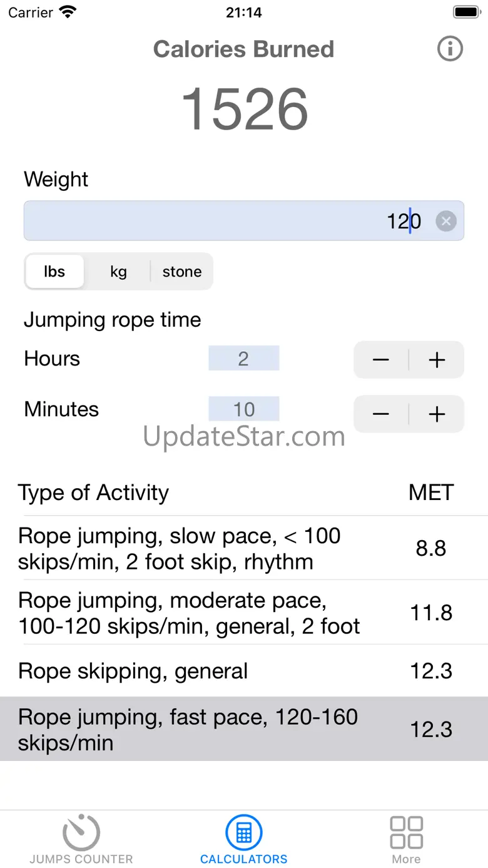Tap the Hours value field

pos(243,359)
